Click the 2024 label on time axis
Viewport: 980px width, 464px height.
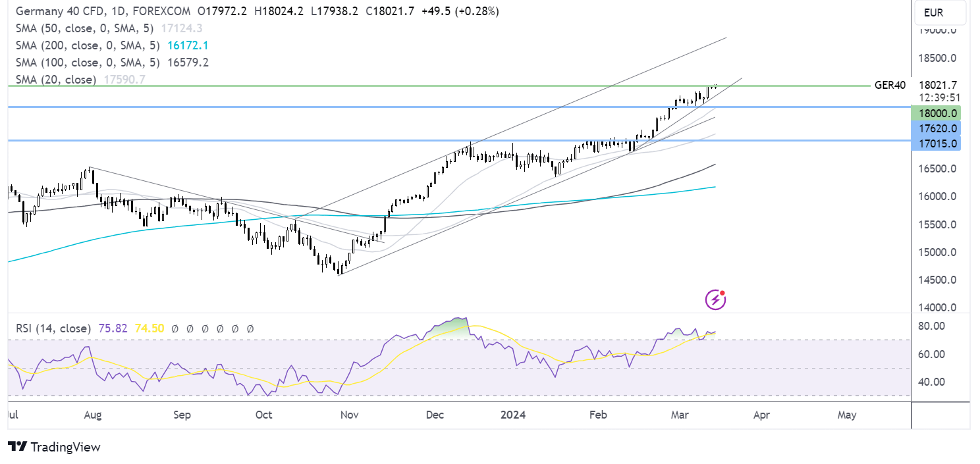(512, 415)
